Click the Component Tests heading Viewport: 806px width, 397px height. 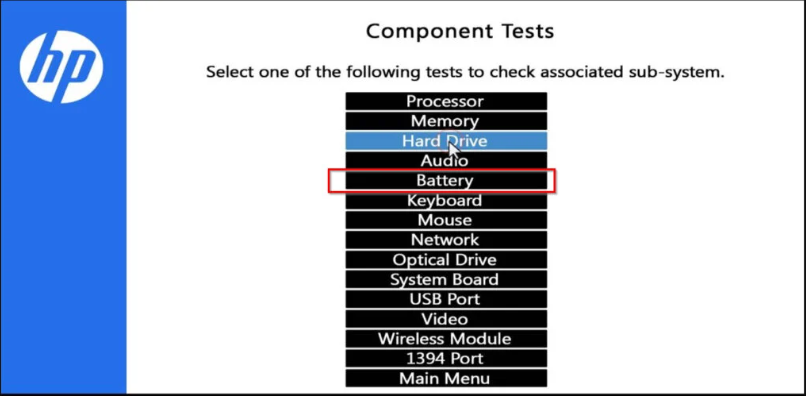point(460,31)
